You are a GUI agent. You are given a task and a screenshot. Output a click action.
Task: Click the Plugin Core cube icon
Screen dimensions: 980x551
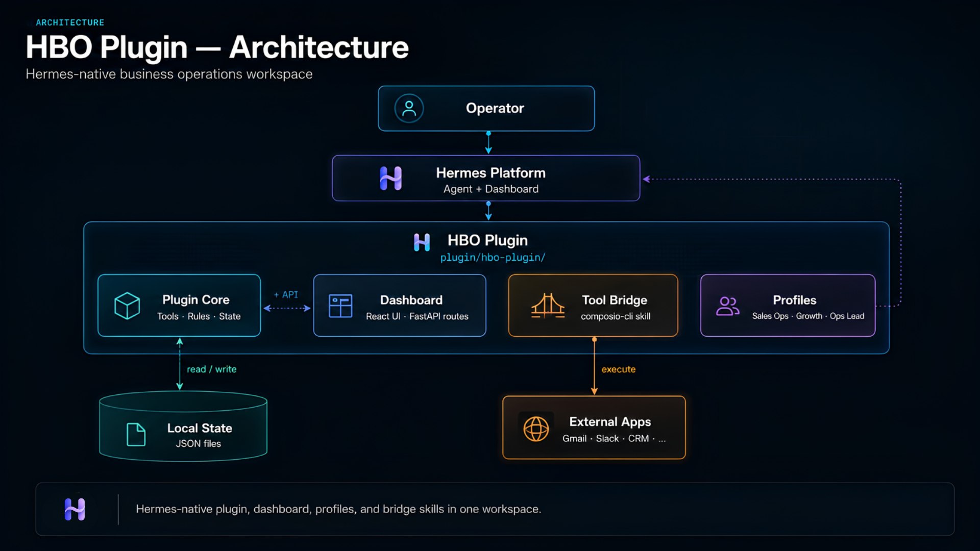pyautogui.click(x=127, y=306)
